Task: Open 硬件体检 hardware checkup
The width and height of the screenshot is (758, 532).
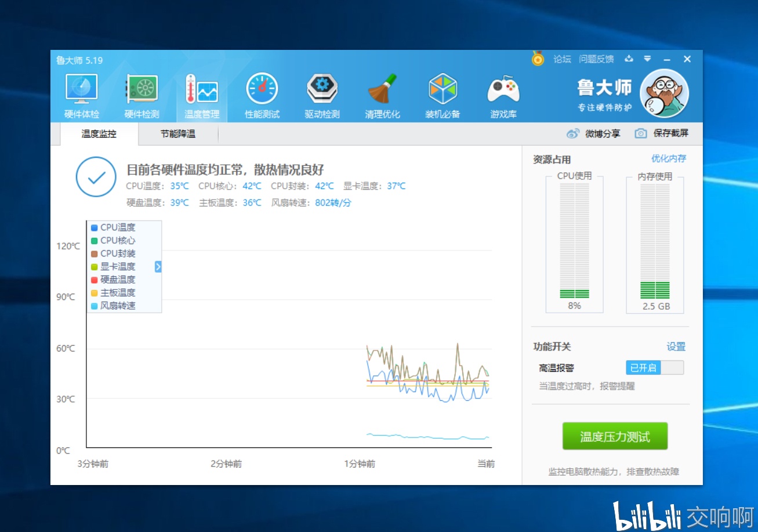Action: click(x=82, y=96)
